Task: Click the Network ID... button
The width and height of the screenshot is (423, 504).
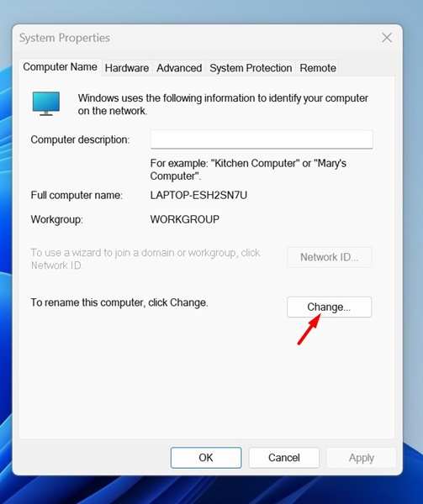Action: tap(329, 257)
